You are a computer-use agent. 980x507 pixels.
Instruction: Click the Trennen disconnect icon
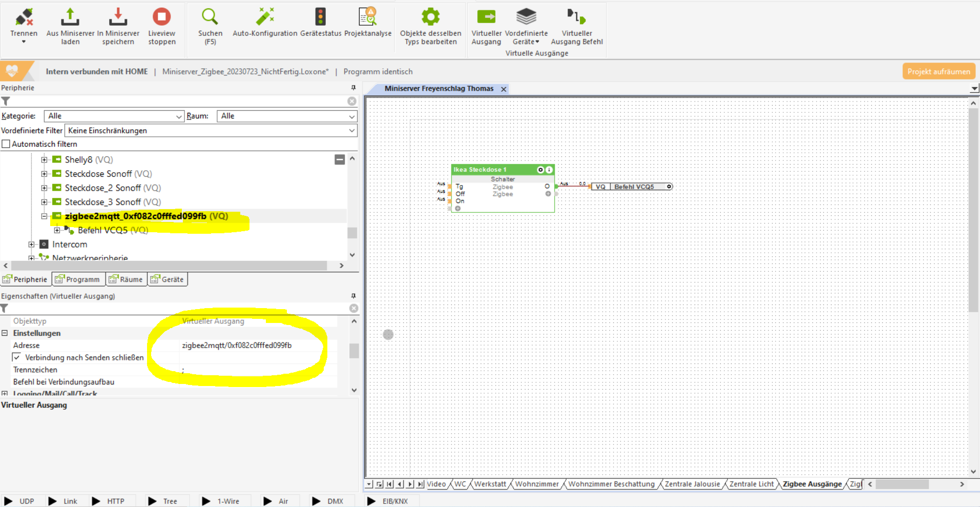click(24, 17)
